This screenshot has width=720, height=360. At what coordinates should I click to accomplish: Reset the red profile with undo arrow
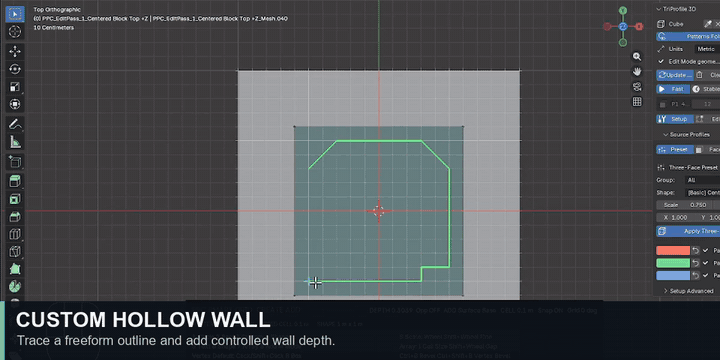tap(696, 251)
